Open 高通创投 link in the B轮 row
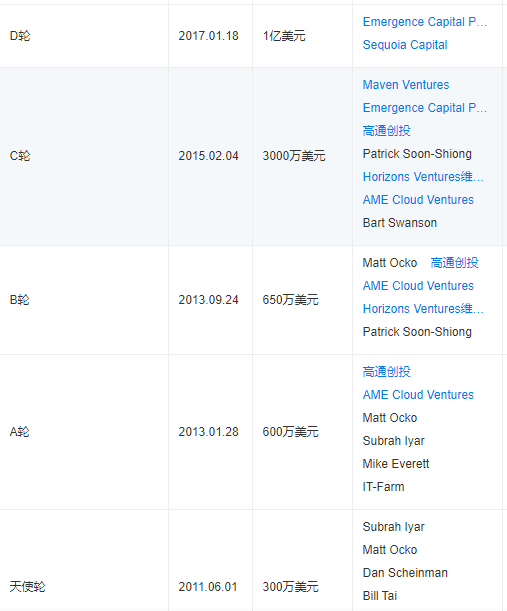507x611 pixels. coord(454,263)
